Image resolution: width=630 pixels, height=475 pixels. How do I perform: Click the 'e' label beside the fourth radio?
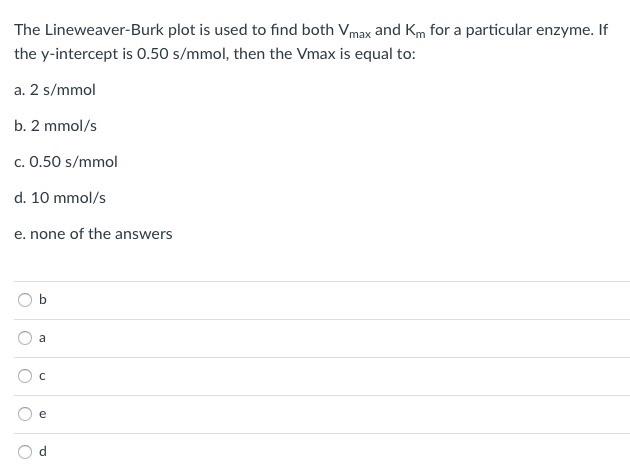(x=43, y=414)
